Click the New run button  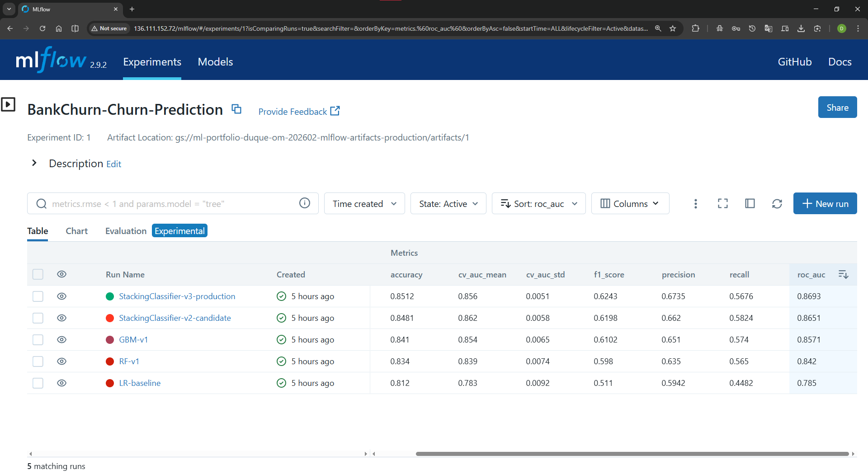[825, 204]
